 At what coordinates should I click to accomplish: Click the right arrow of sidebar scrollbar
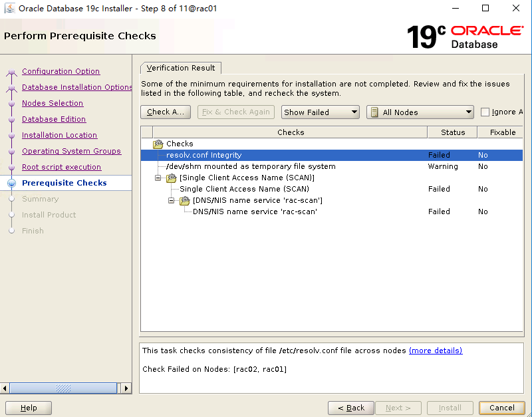126,388
